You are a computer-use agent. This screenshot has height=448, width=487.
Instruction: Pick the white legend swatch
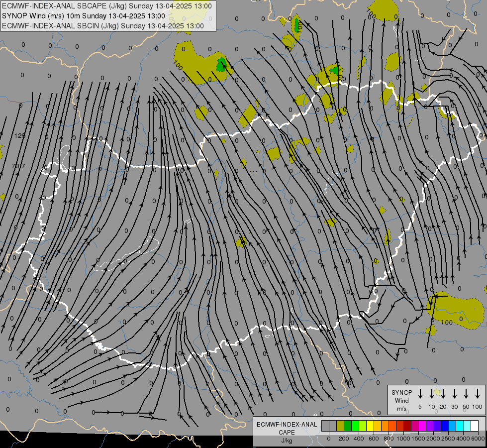point(475,426)
